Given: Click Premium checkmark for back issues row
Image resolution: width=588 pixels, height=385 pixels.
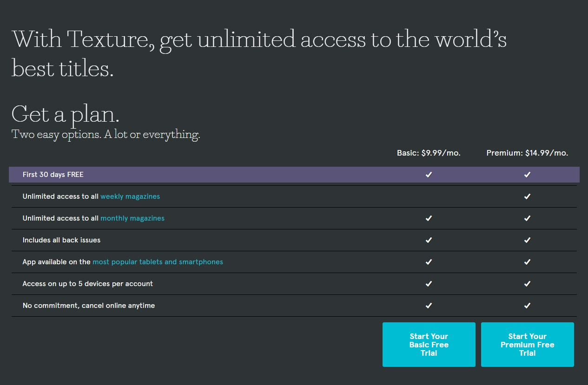Looking at the screenshot, I should coord(527,240).
